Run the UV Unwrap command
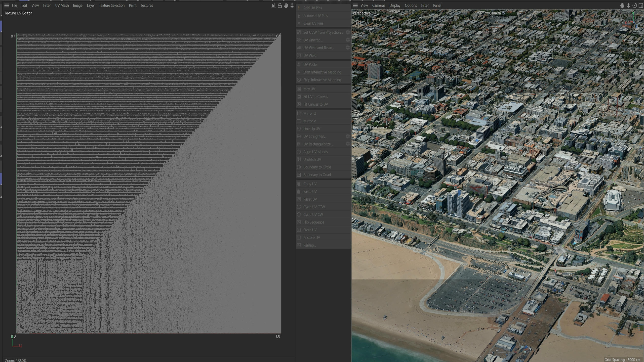 [320, 40]
